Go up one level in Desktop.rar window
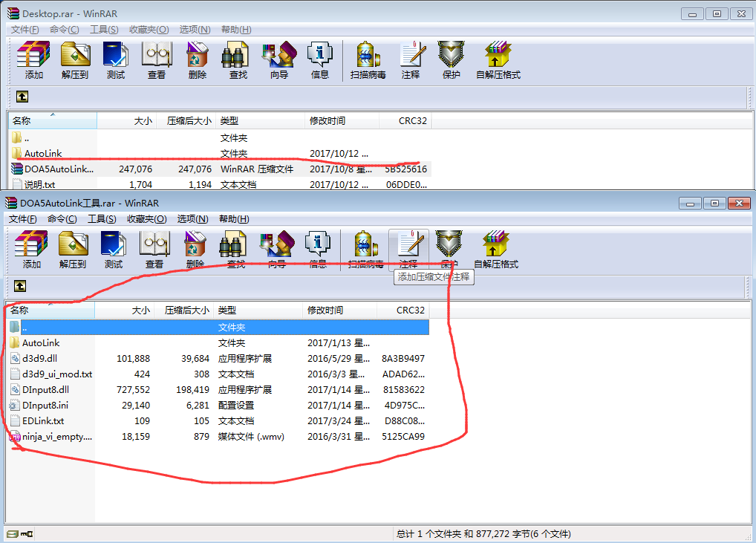The image size is (756, 543). 22,97
